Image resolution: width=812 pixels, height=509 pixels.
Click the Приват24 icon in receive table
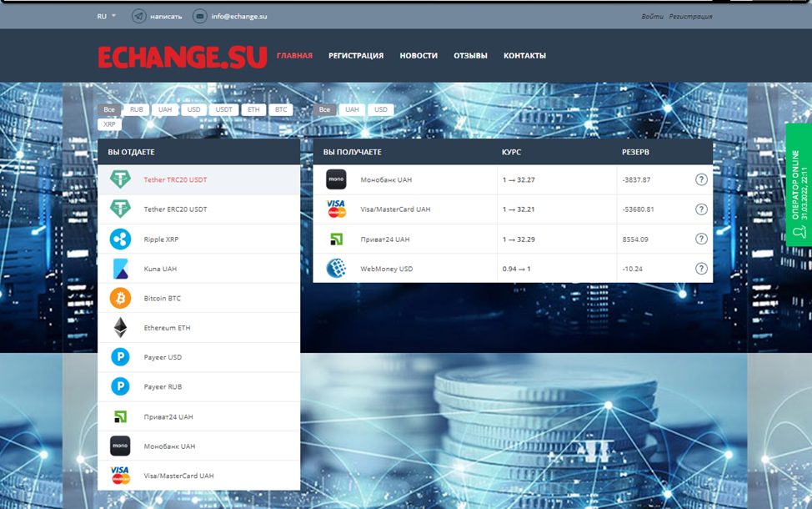(336, 239)
